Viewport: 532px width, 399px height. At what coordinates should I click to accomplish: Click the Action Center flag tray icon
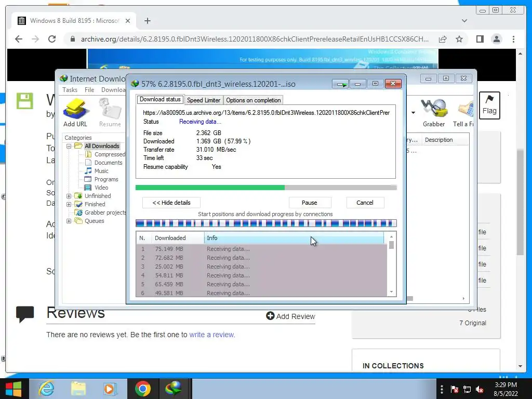coord(454,389)
